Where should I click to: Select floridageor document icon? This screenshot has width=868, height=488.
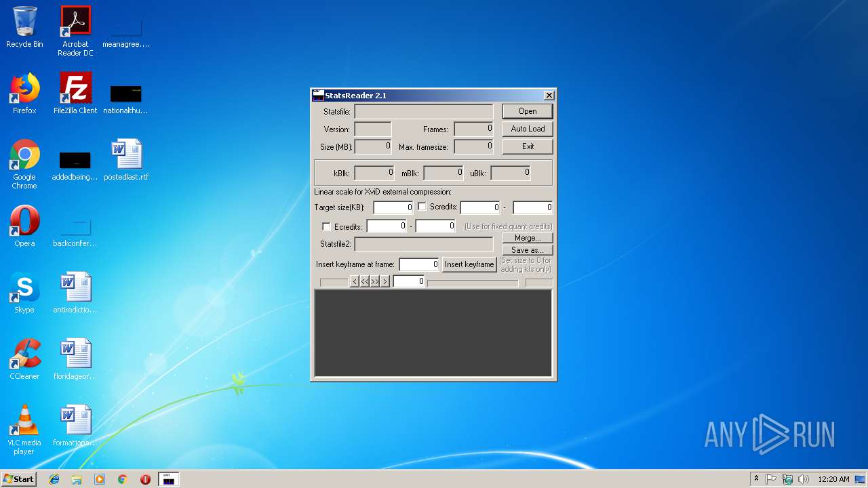[75, 359]
